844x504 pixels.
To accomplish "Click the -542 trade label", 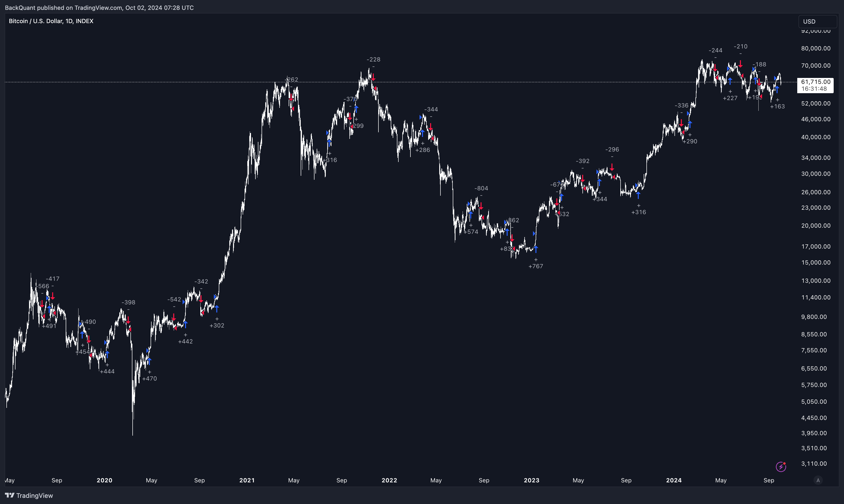I will (174, 299).
